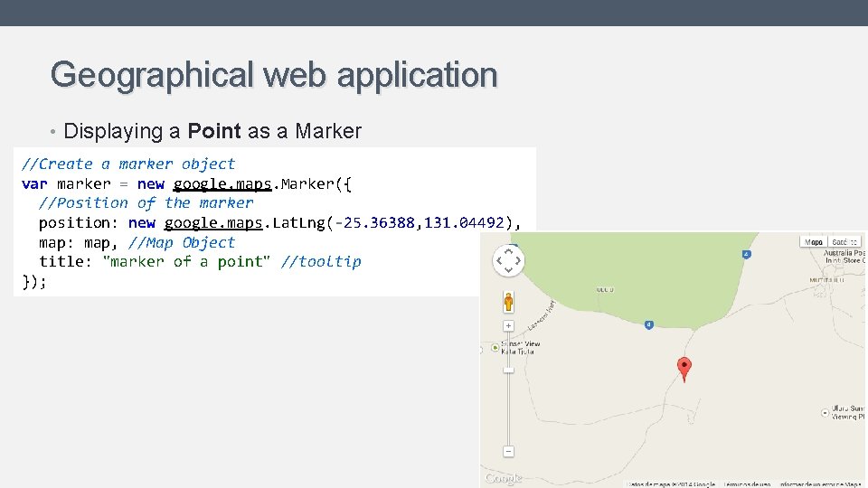The width and height of the screenshot is (868, 488).
Task: Click the report a map error link
Action: pos(820,484)
